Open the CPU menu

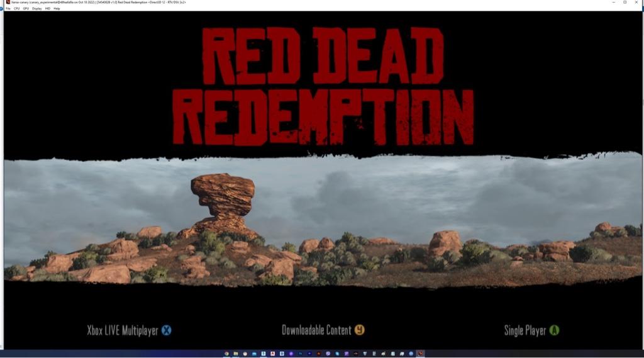(16, 9)
